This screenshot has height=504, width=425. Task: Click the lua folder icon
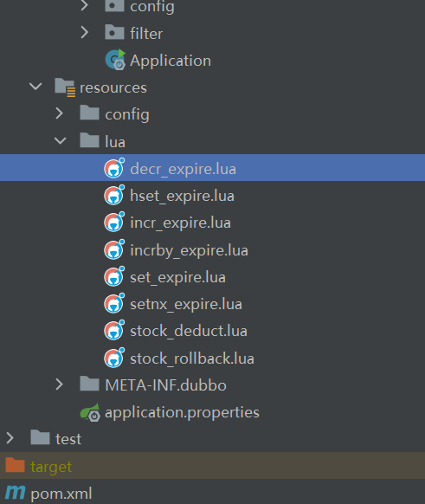(x=90, y=140)
